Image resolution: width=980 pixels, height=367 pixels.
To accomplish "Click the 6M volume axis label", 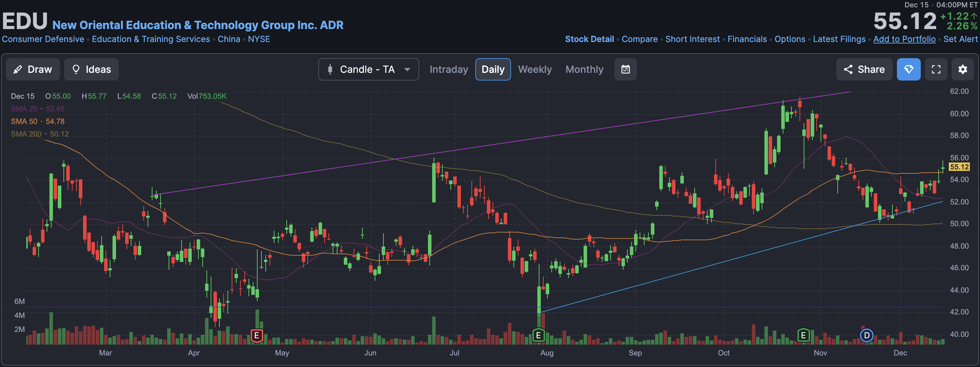I will pos(19,301).
